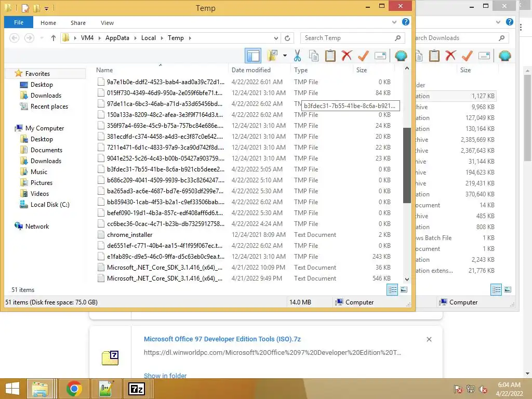Sort by Name column header
Screen dimensions: 532x399
[160, 70]
